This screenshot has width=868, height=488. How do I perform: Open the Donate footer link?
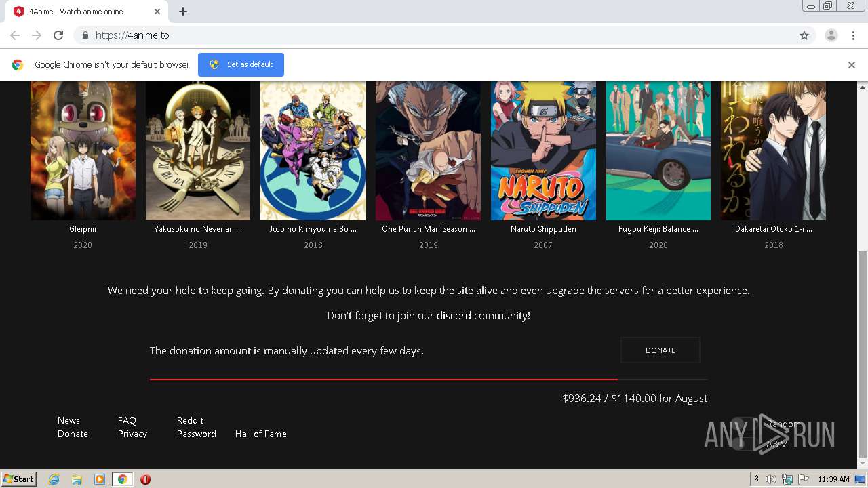click(x=73, y=434)
